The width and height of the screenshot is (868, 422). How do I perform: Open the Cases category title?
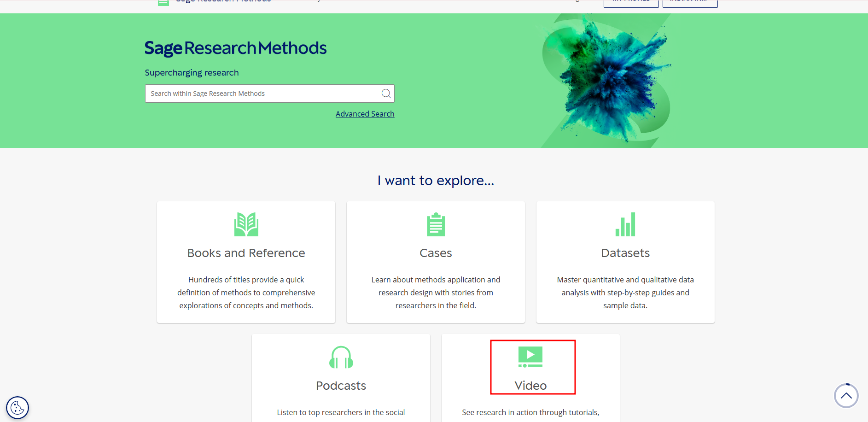click(436, 253)
